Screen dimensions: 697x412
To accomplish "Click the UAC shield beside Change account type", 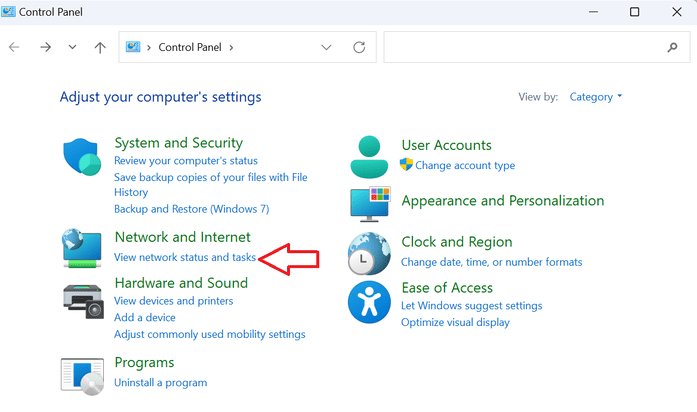I will coord(406,164).
